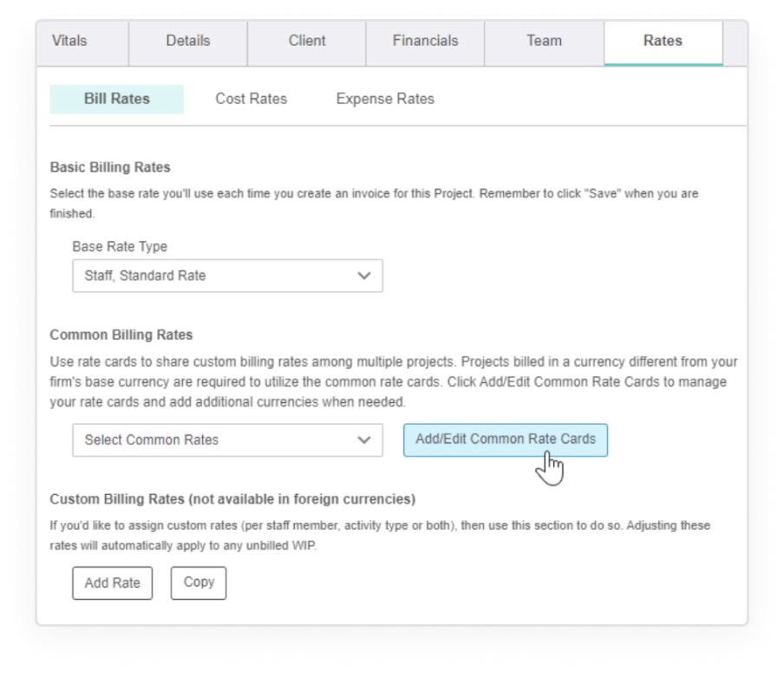784x677 pixels.
Task: Click the Common Billing Rates heading
Action: (x=121, y=335)
